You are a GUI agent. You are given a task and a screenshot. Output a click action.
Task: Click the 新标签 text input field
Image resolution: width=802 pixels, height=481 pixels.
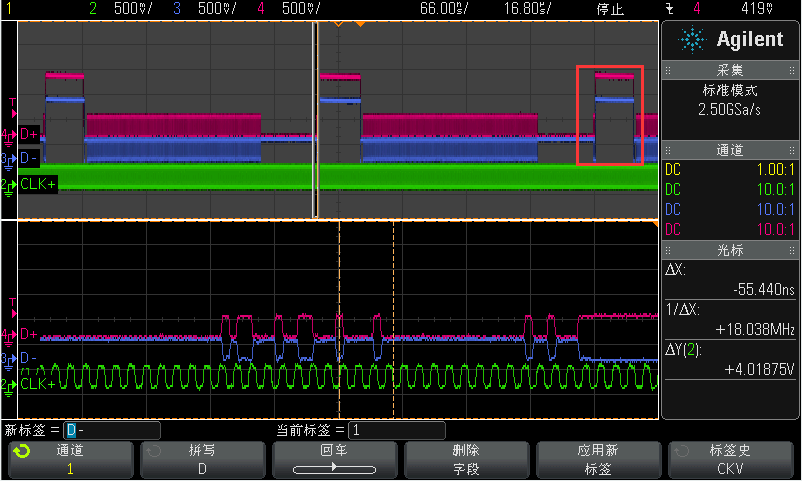click(x=112, y=430)
